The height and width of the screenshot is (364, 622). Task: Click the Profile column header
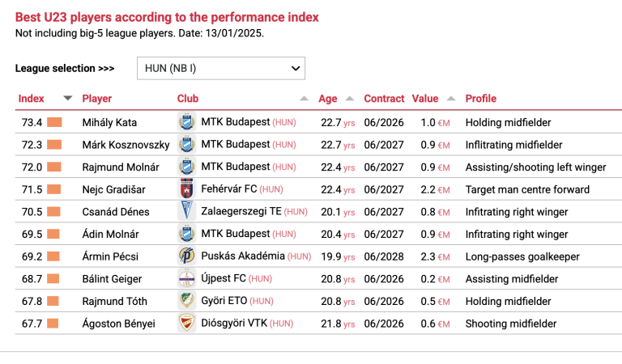pyautogui.click(x=481, y=99)
